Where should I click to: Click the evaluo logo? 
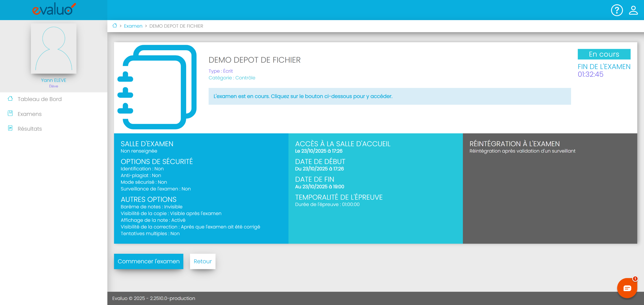[x=54, y=10]
